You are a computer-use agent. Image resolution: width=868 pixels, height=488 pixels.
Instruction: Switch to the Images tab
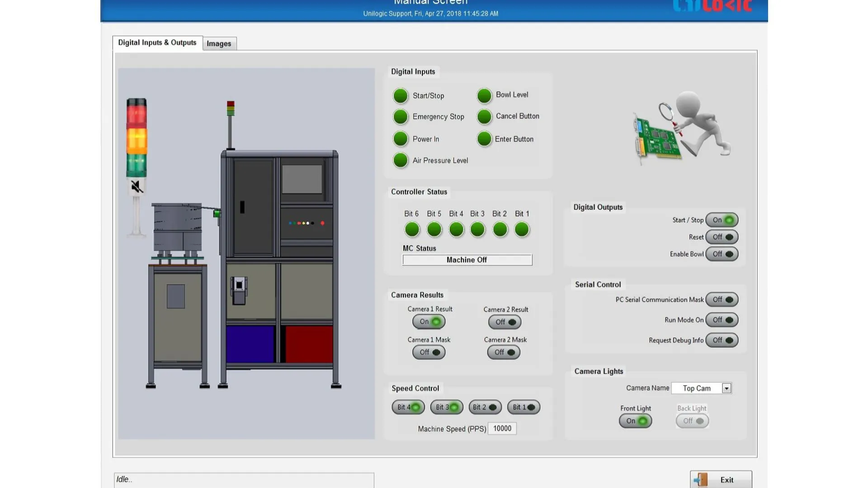(x=219, y=43)
